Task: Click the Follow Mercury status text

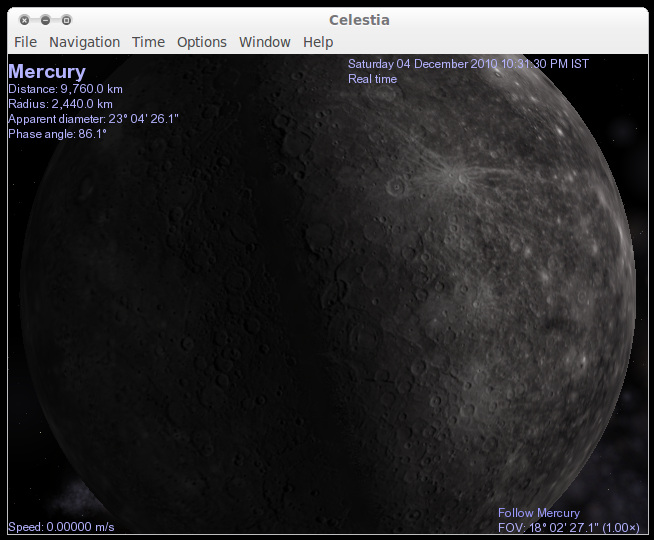Action: [539, 512]
